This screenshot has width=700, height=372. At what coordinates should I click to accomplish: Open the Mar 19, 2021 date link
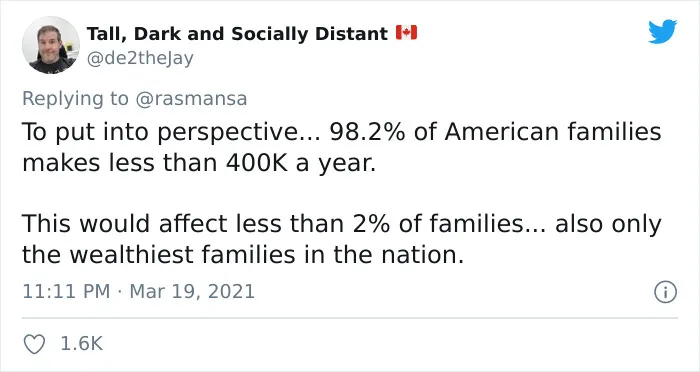192,292
